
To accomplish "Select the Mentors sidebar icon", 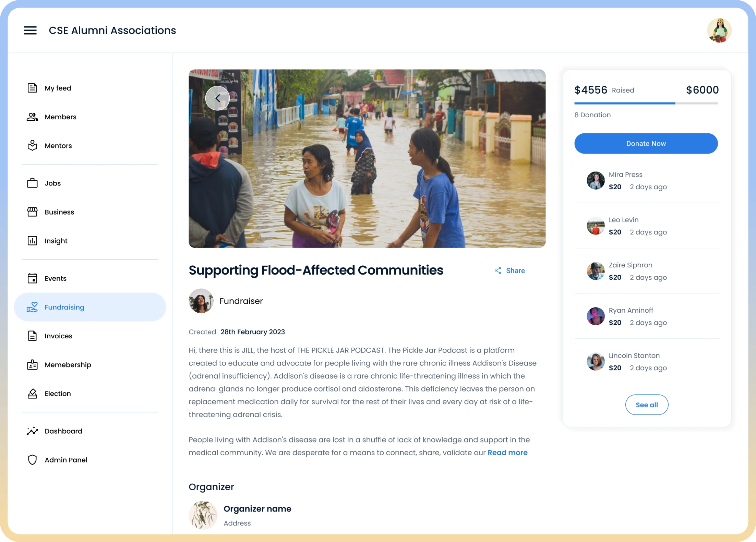I will (32, 145).
